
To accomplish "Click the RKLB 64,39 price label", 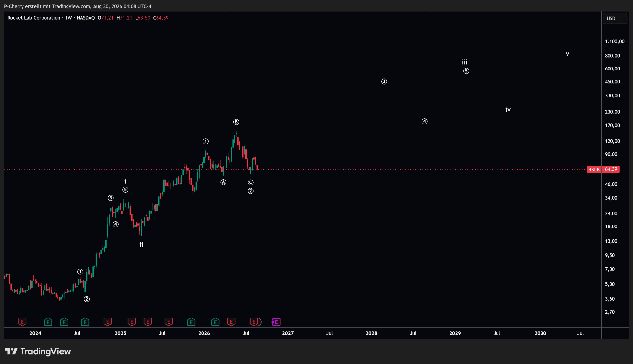I will click(603, 169).
